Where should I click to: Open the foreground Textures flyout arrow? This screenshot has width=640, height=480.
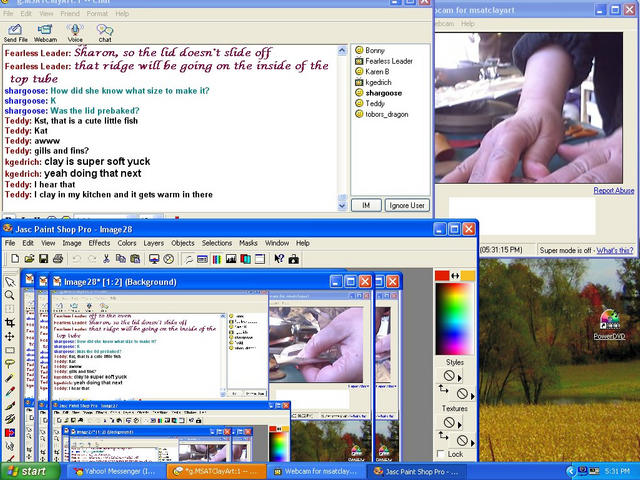tap(460, 424)
